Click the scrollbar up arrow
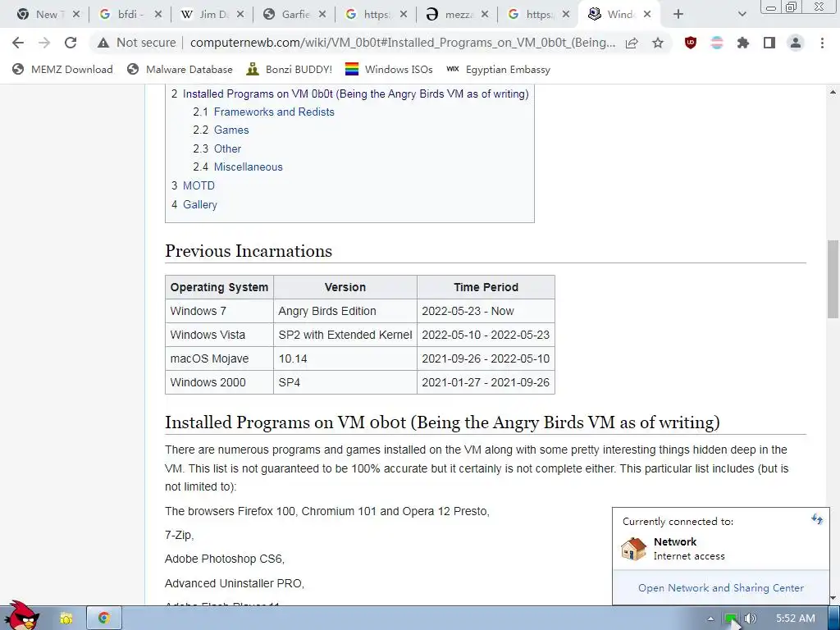This screenshot has height=630, width=840. coord(833,92)
